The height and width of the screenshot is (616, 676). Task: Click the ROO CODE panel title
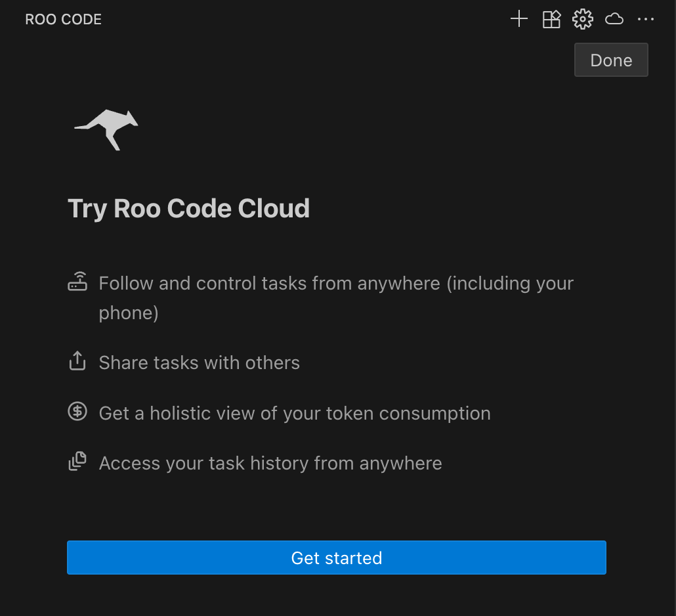pos(63,19)
